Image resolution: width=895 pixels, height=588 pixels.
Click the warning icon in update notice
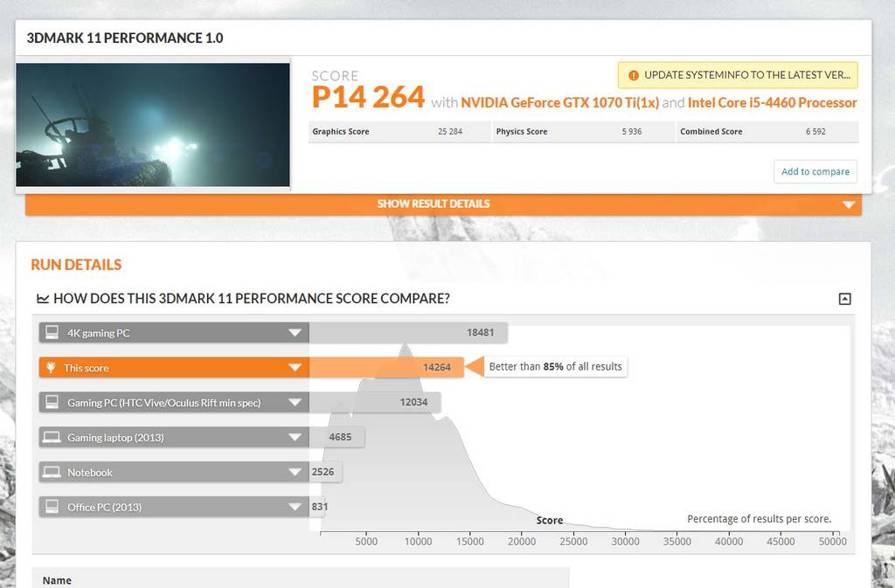pos(633,75)
